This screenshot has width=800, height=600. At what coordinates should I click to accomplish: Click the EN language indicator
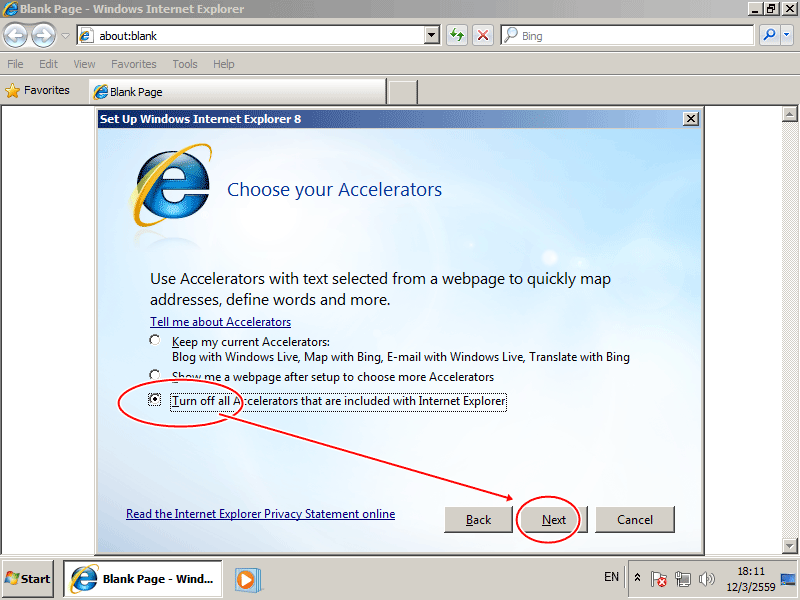coord(611,577)
